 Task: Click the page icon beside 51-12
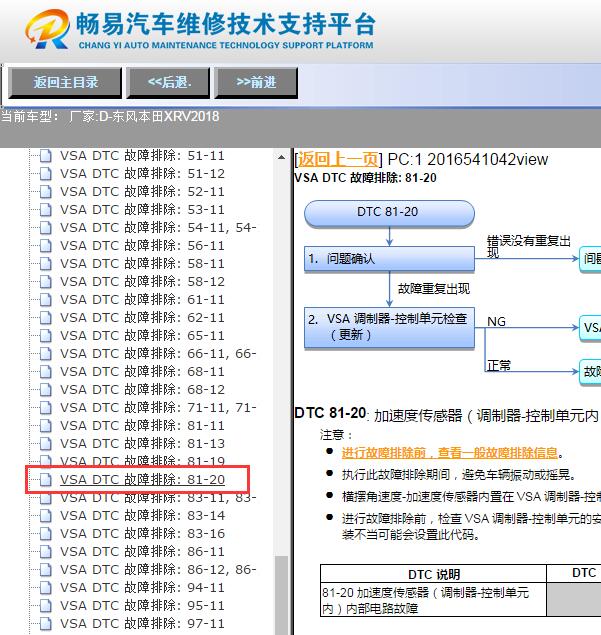pyautogui.click(x=46, y=174)
